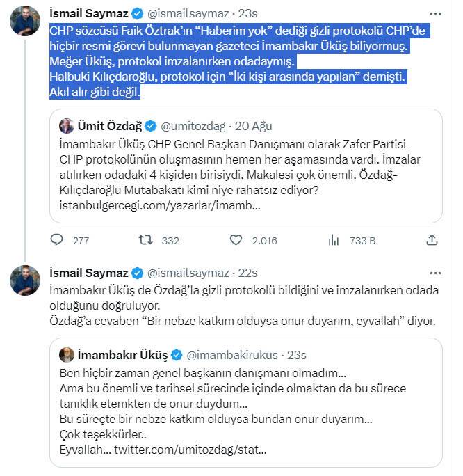Click the highlighted text of first tweet
This screenshot has width=463, height=476.
click(229, 61)
